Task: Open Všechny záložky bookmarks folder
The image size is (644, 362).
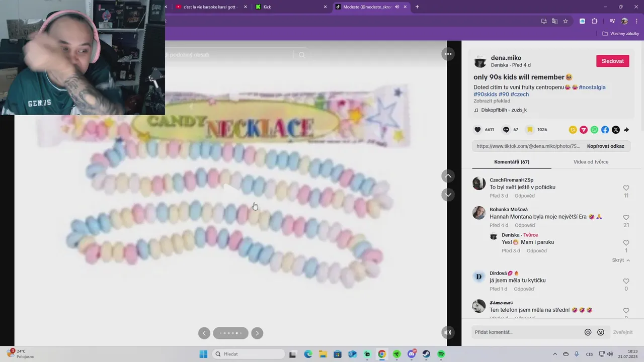Action: 620,34
